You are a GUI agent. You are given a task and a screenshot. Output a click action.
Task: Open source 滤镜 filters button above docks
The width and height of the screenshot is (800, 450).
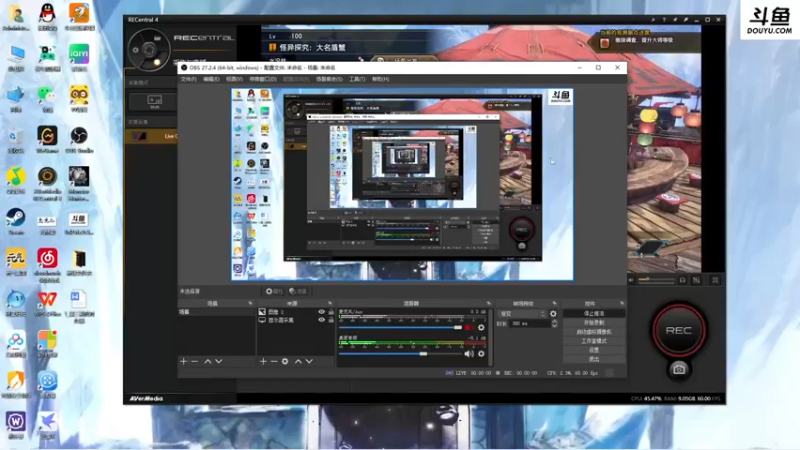[x=297, y=291]
